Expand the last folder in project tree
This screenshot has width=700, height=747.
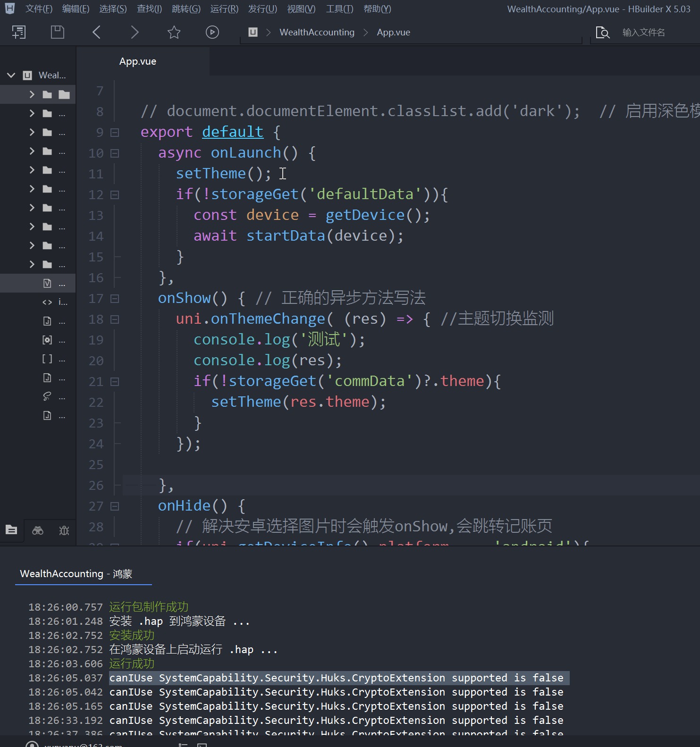[32, 264]
